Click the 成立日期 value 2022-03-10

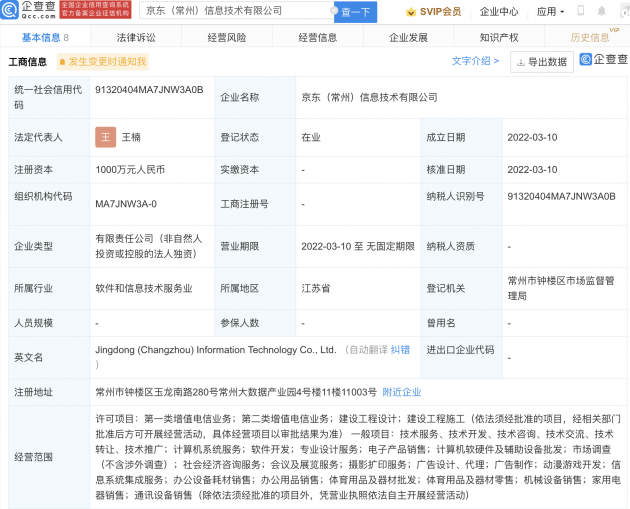[x=532, y=137]
